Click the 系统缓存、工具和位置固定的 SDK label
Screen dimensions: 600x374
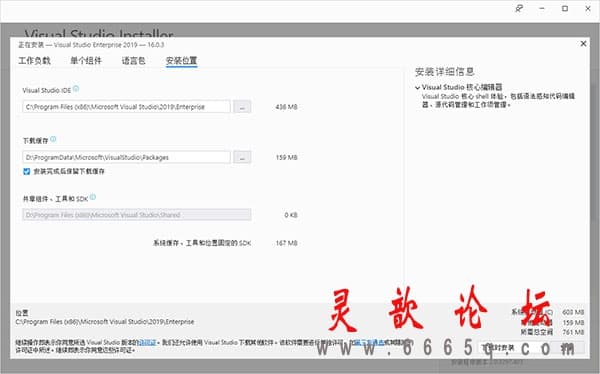click(202, 243)
